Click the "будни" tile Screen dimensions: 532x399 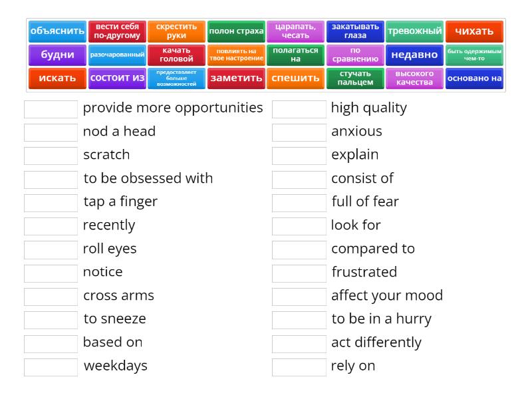57,56
